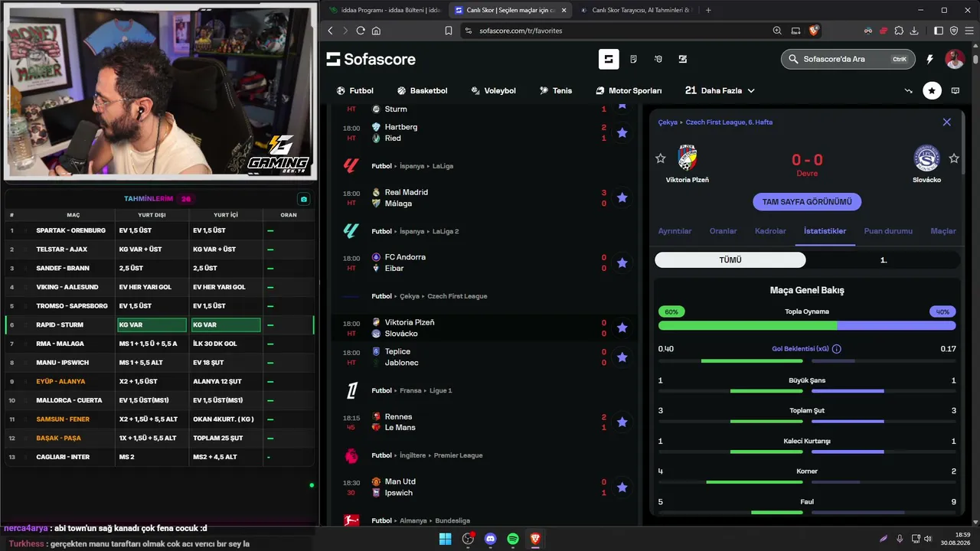Bookmark this page with the bookmark icon
This screenshot has height=551, width=980.
click(449, 31)
